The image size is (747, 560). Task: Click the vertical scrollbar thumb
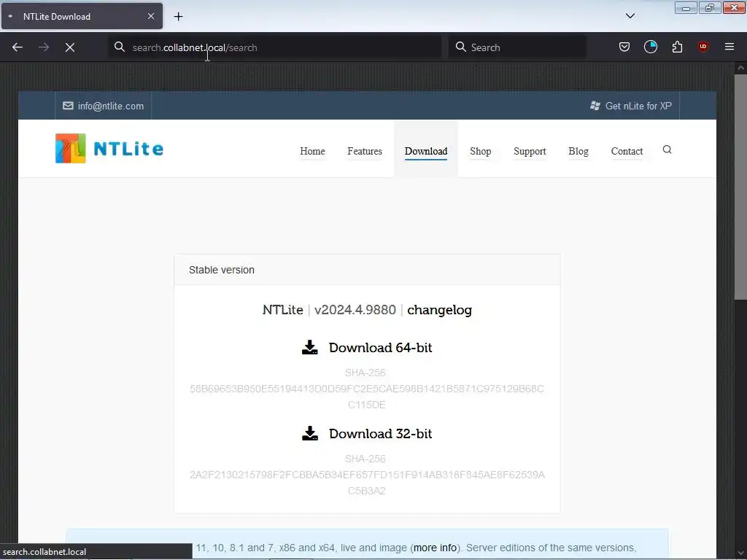740,187
